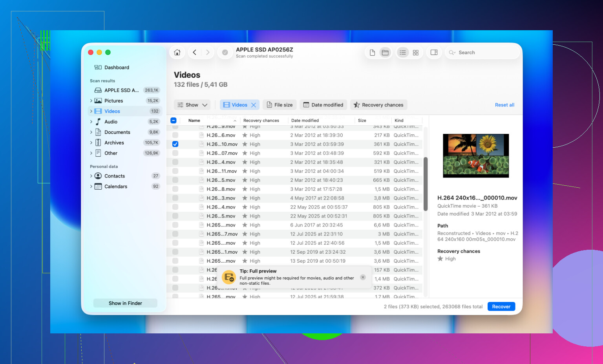Open the Show dropdown filter
Screen dimensions: 603x364
click(192, 105)
